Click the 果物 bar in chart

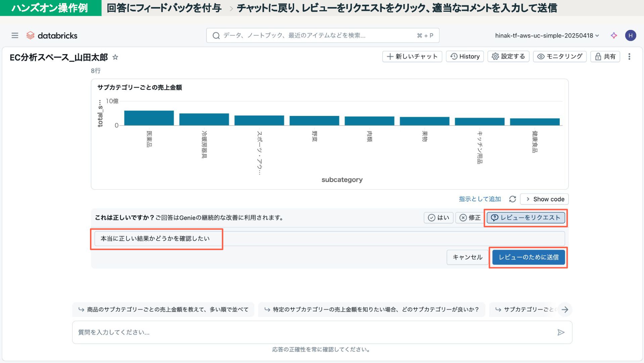click(424, 121)
